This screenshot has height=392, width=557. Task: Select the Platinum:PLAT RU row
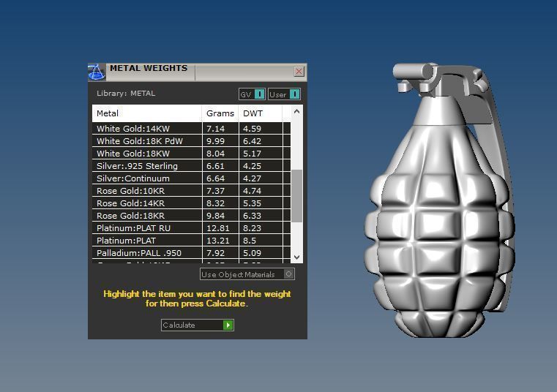pyautogui.click(x=191, y=228)
